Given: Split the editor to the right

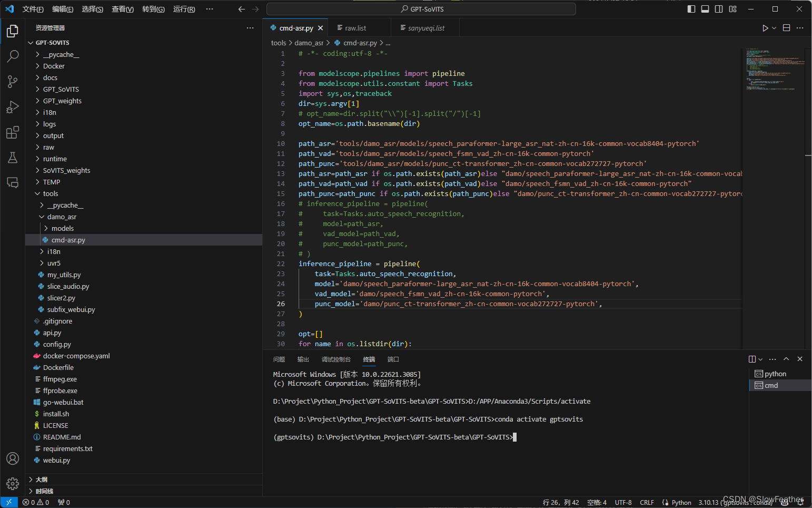Looking at the screenshot, I should (786, 28).
